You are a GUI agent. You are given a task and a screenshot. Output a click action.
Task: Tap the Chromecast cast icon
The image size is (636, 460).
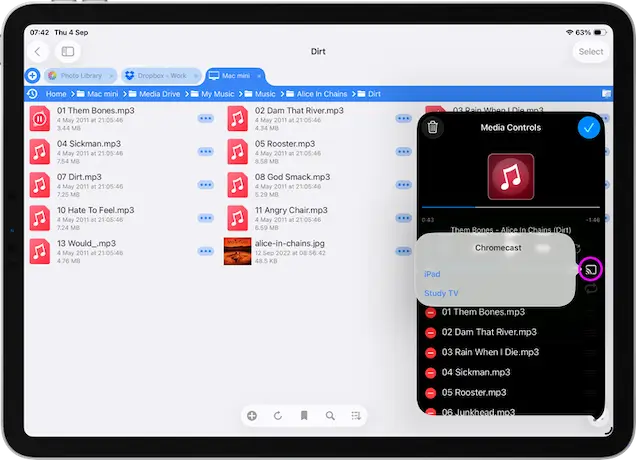pyautogui.click(x=591, y=268)
